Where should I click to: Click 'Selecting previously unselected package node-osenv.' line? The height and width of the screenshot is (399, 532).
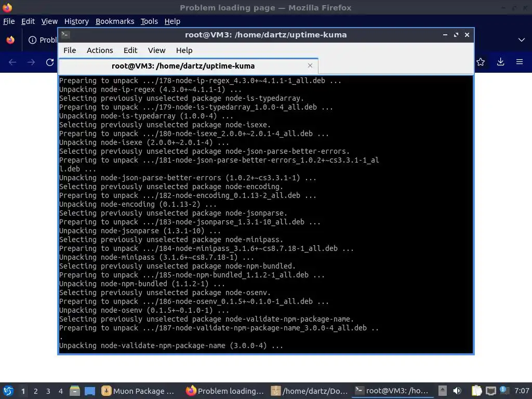[x=165, y=292]
